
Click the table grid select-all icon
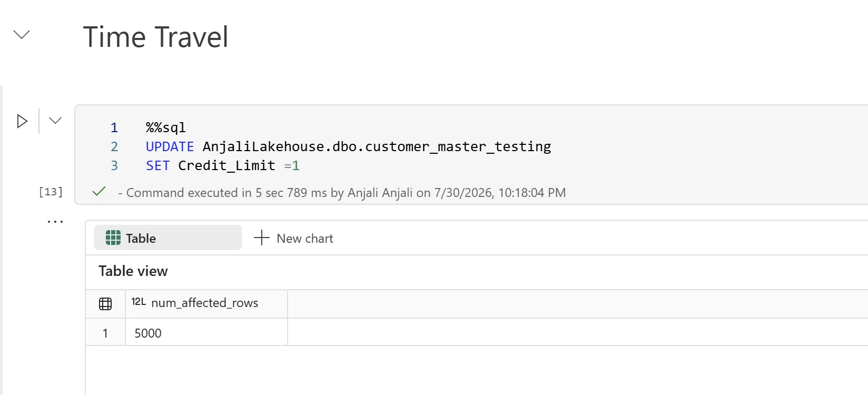(105, 304)
